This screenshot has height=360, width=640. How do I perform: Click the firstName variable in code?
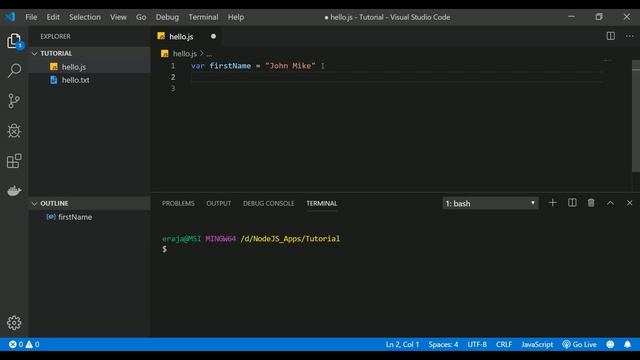[x=230, y=66]
